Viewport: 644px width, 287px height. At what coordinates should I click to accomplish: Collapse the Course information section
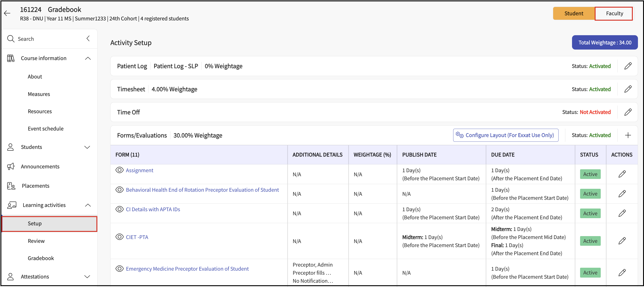coord(88,58)
